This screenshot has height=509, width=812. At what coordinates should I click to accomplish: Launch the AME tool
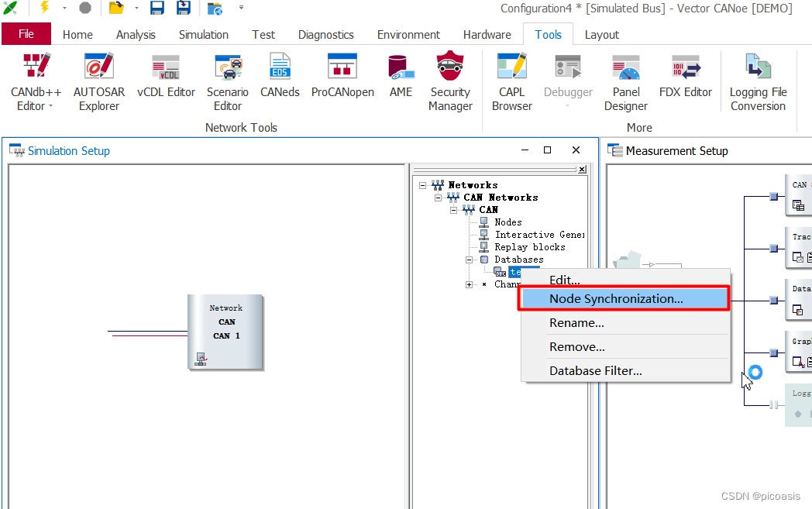[401, 76]
